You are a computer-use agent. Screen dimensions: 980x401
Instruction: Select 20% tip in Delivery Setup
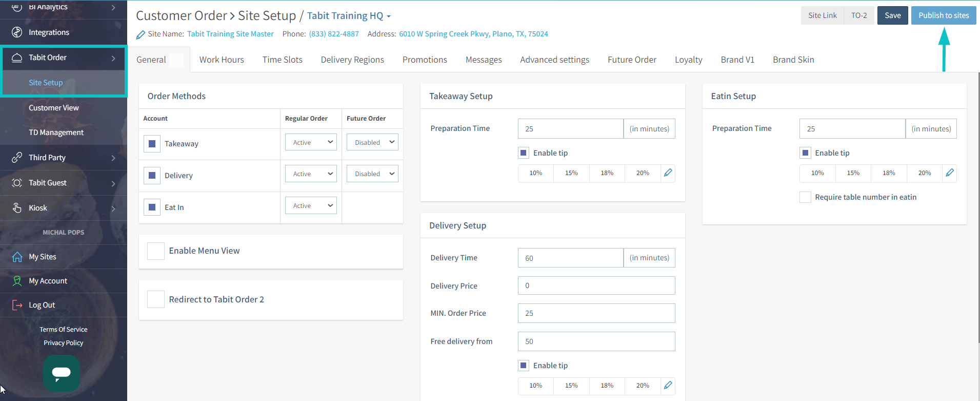(643, 386)
